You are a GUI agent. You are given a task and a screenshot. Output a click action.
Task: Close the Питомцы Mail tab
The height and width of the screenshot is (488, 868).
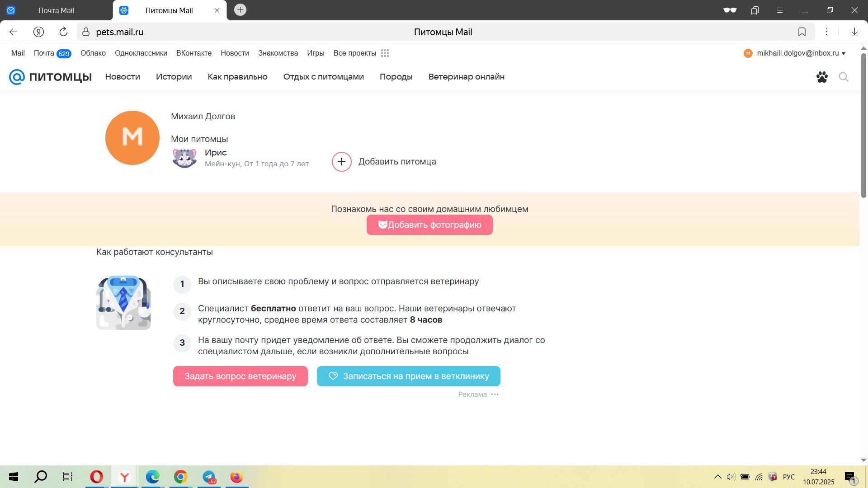click(217, 10)
